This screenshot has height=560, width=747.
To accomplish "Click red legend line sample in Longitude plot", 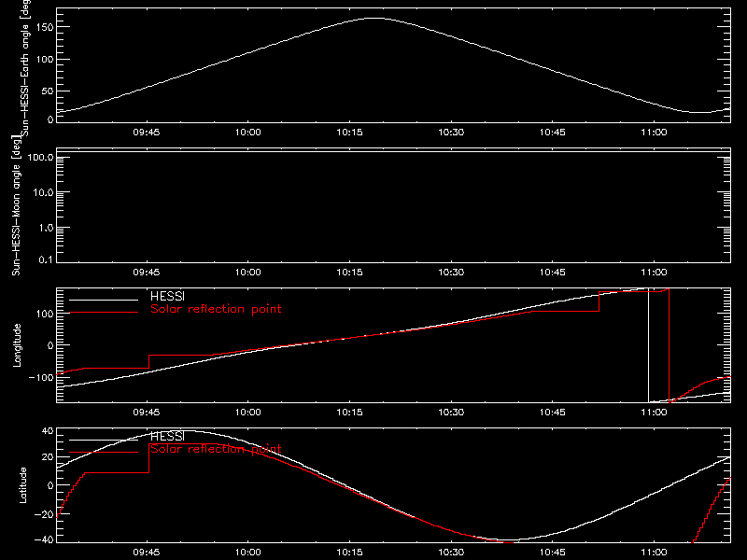I will 104,313.
